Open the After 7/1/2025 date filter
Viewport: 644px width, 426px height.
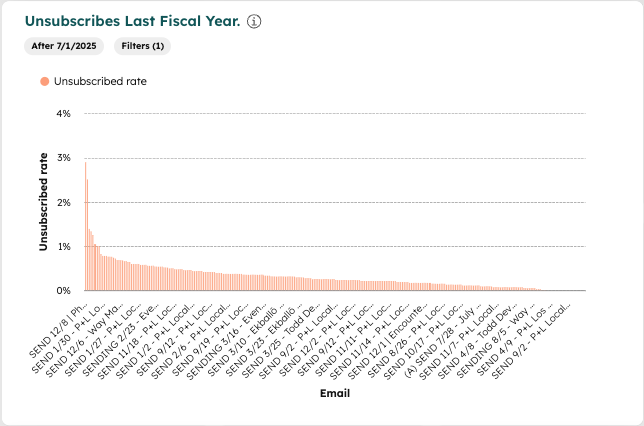(66, 46)
